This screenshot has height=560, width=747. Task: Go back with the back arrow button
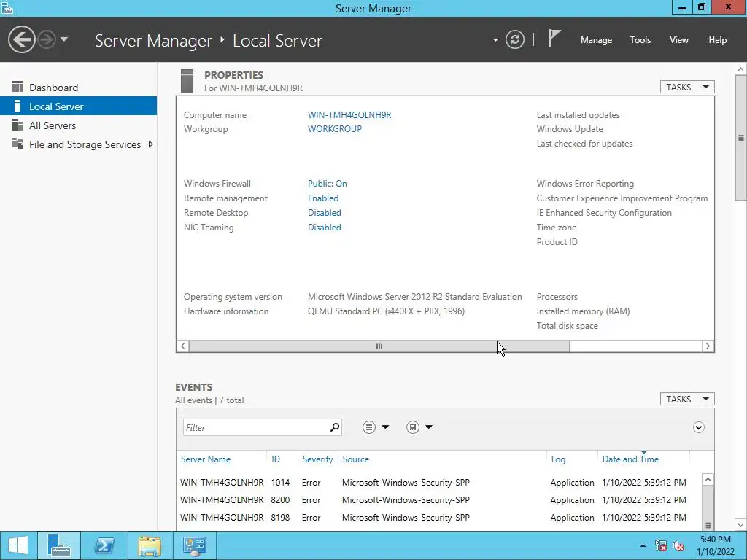21,39
